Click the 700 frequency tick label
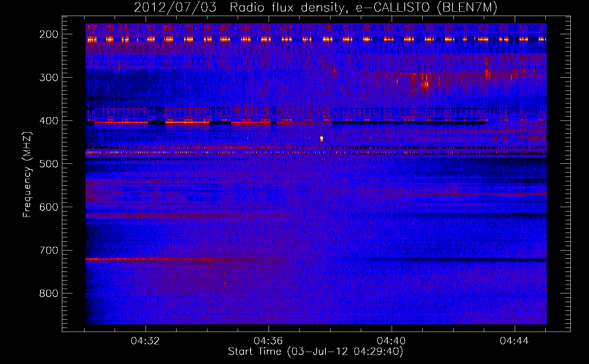Image resolution: width=589 pixels, height=364 pixels. point(49,250)
